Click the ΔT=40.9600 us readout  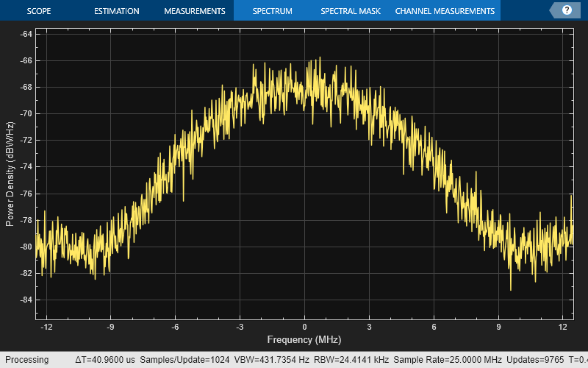[105, 360]
